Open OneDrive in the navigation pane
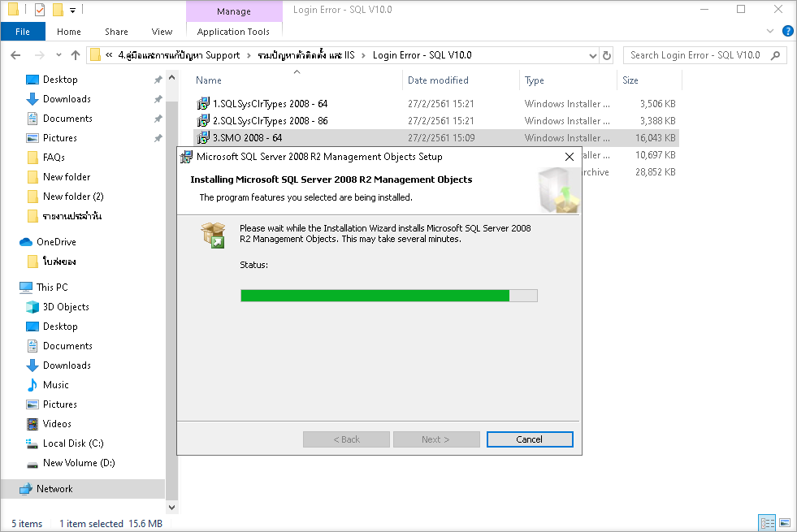The width and height of the screenshot is (797, 532). click(x=55, y=242)
